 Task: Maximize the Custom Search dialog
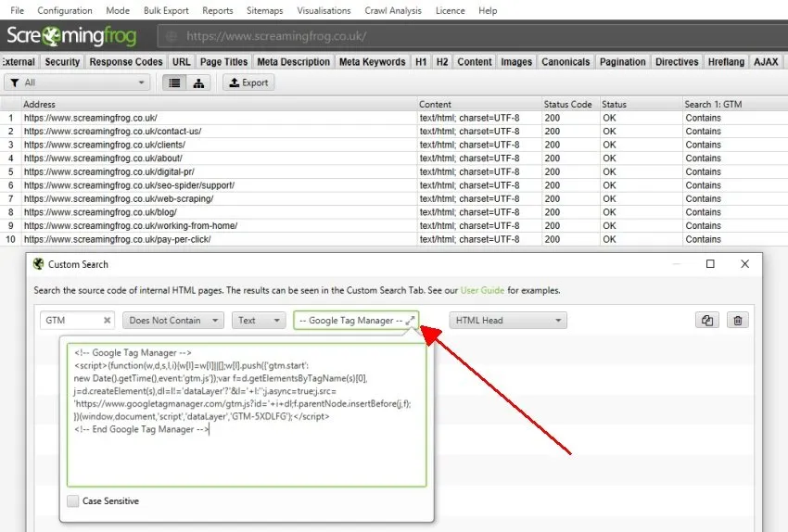(x=710, y=264)
